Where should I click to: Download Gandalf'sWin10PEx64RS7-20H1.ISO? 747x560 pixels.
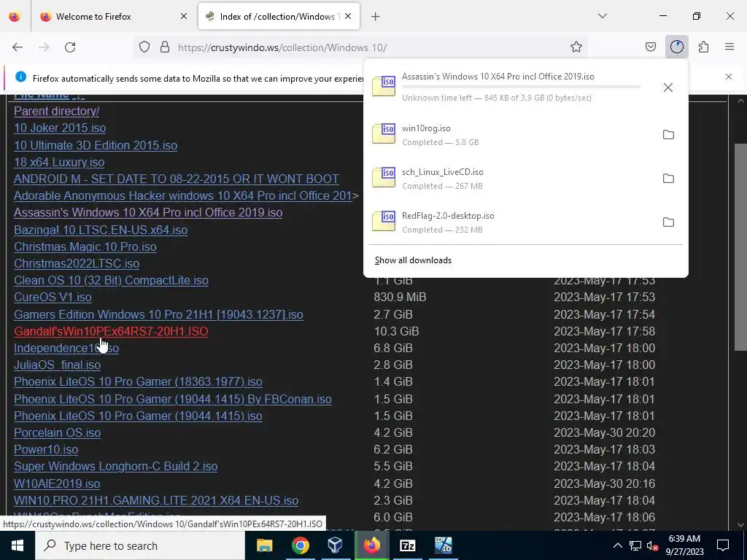111,332
